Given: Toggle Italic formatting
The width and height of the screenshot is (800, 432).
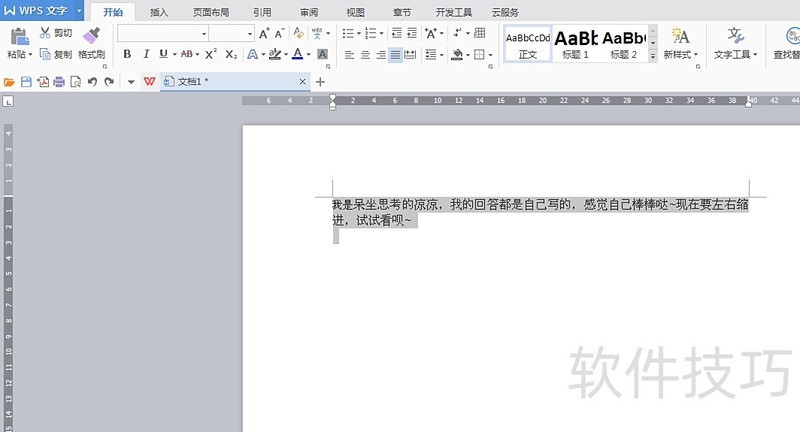Looking at the screenshot, I should (x=144, y=54).
